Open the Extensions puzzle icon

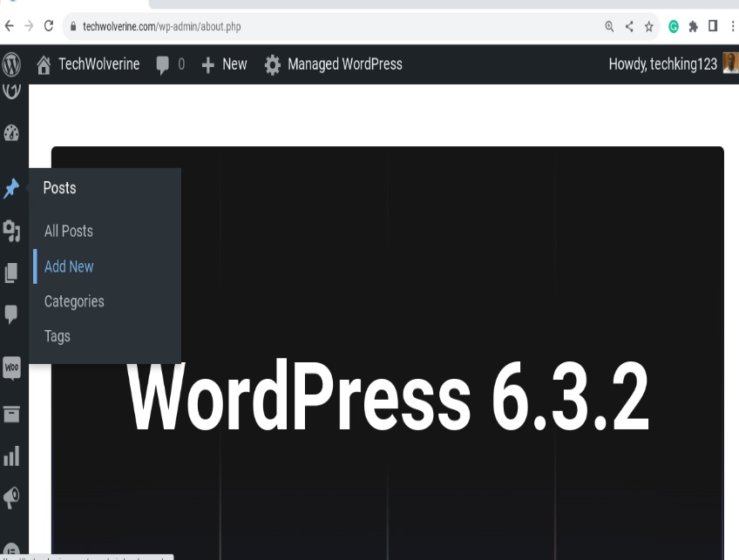pos(694,27)
